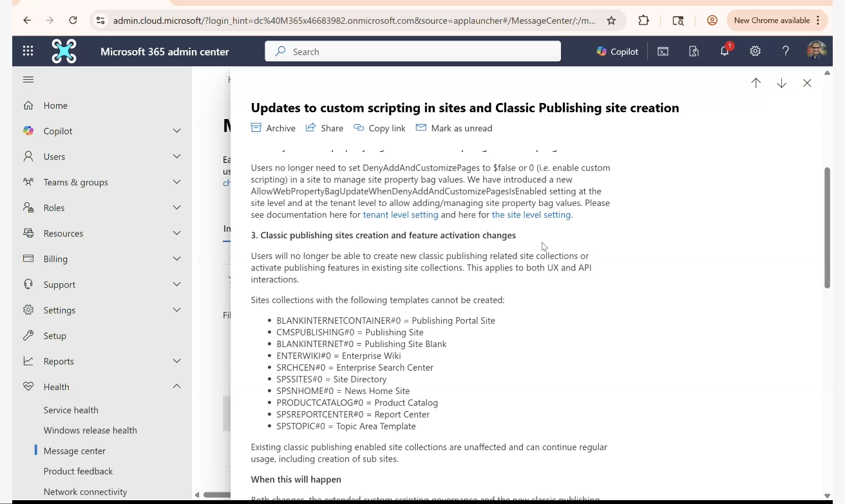Viewport: 845px width, 504px height.
Task: Select Message center in navigation
Action: [x=75, y=451]
